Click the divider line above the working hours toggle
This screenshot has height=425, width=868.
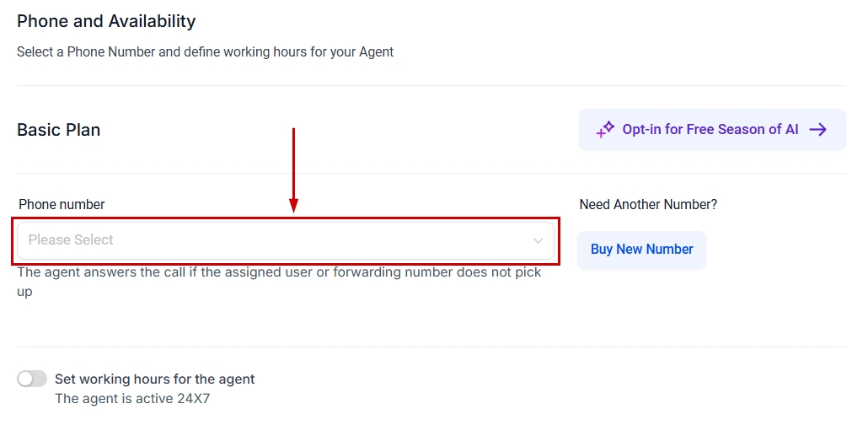pos(431,347)
